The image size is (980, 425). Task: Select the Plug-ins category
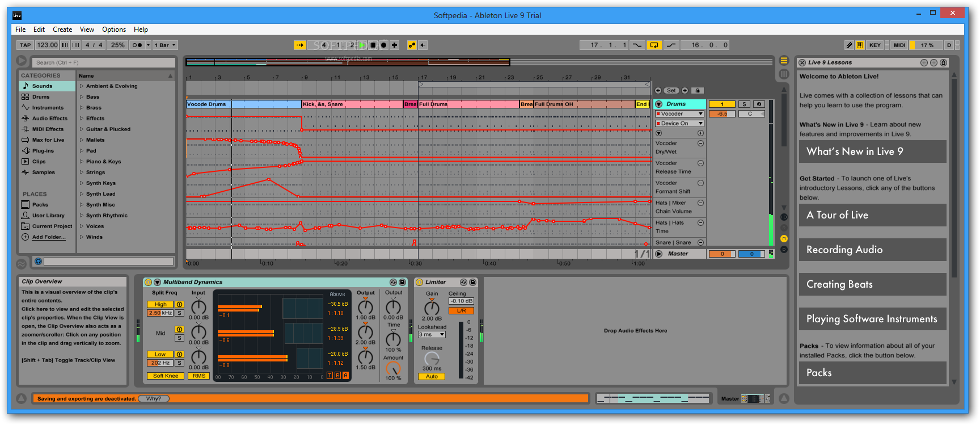pyautogui.click(x=47, y=151)
